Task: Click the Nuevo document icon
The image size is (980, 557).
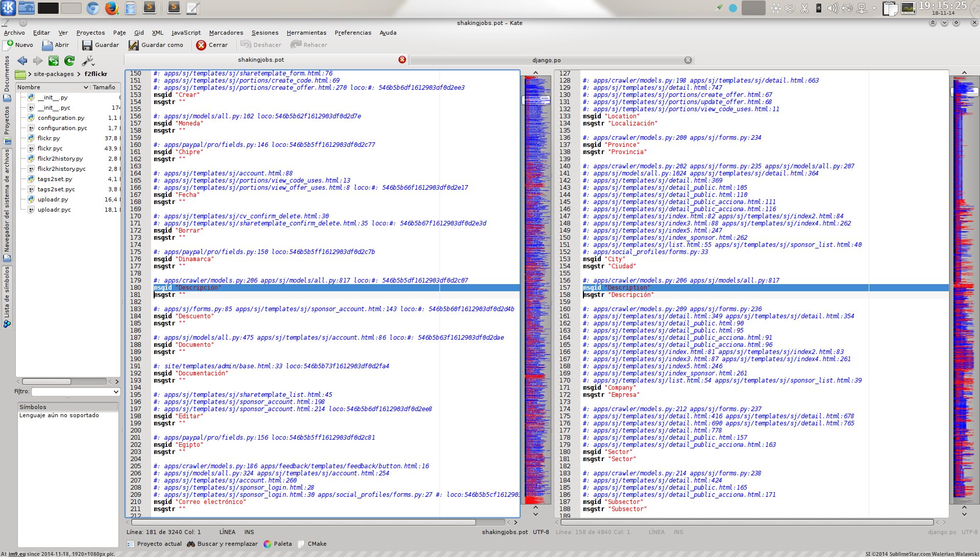Action: point(8,45)
